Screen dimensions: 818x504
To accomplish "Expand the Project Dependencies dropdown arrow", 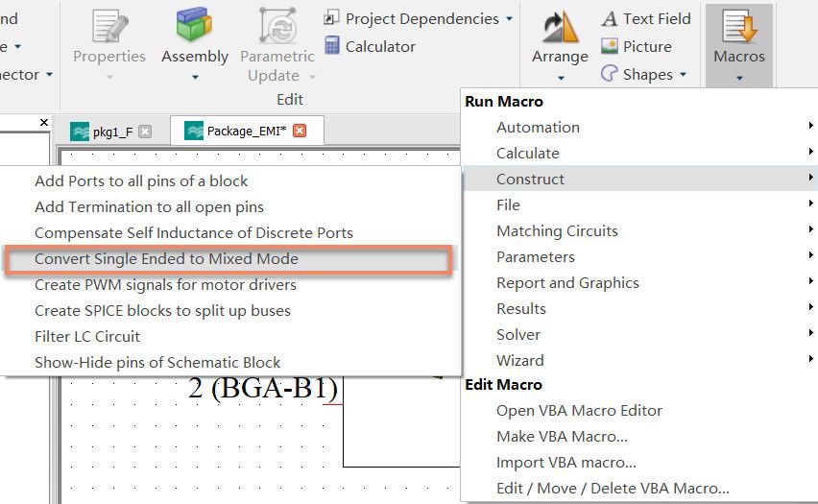I will (x=509, y=19).
